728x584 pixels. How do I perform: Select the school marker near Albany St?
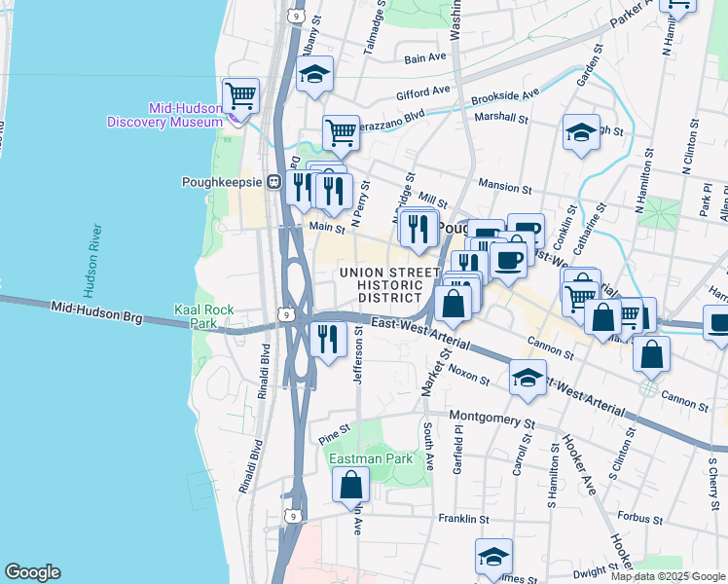tap(314, 74)
